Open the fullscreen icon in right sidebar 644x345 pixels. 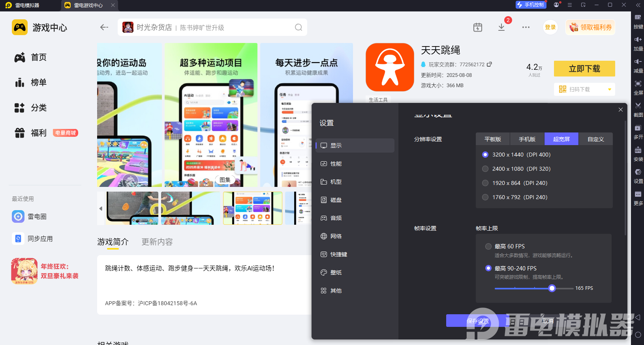638,84
